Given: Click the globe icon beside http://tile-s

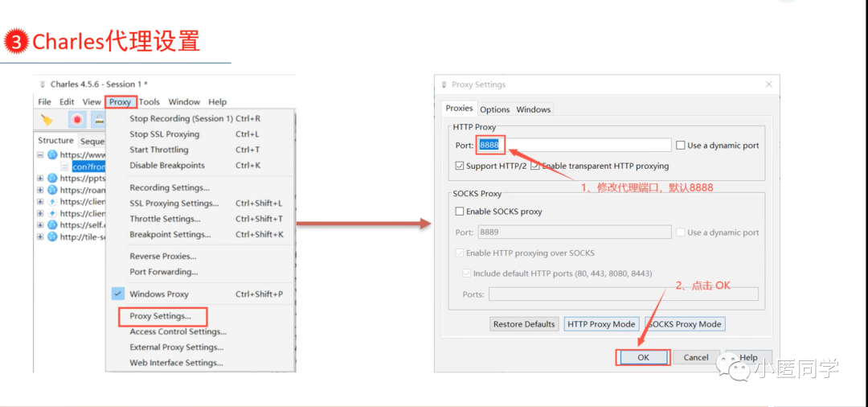Looking at the screenshot, I should point(52,236).
